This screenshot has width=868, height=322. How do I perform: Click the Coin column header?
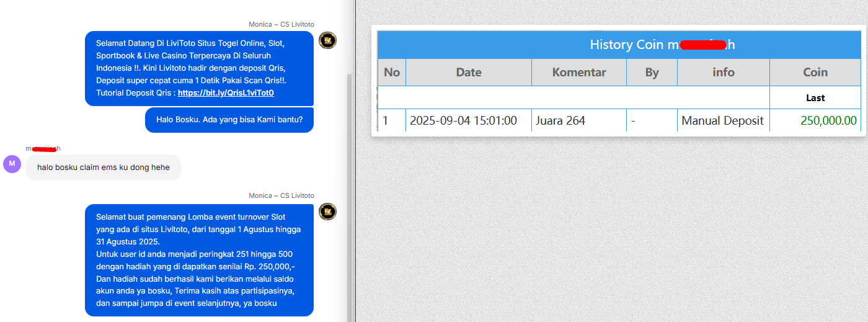pyautogui.click(x=815, y=73)
